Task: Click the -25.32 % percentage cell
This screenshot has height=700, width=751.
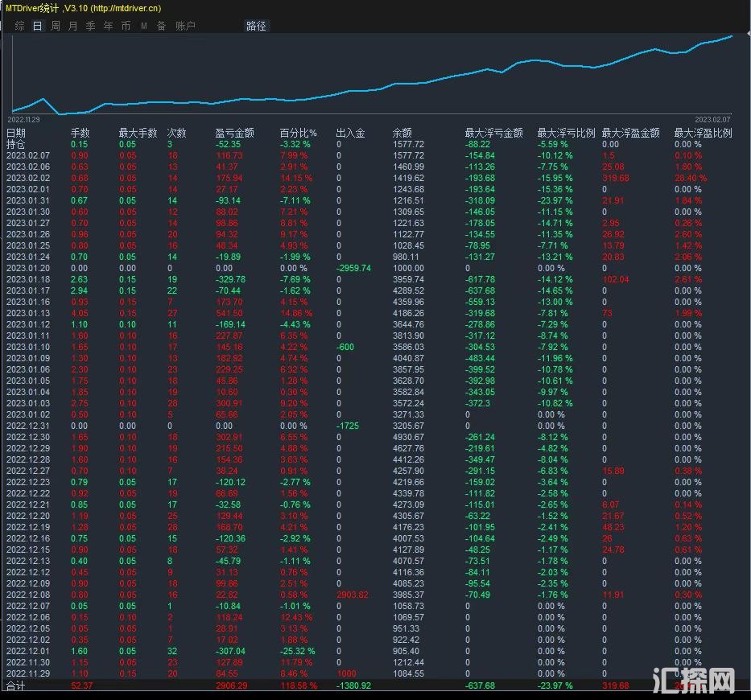Action: pos(298,651)
